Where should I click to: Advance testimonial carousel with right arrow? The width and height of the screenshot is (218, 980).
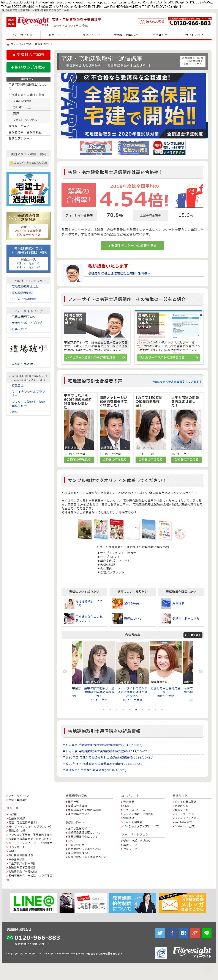(201, 671)
